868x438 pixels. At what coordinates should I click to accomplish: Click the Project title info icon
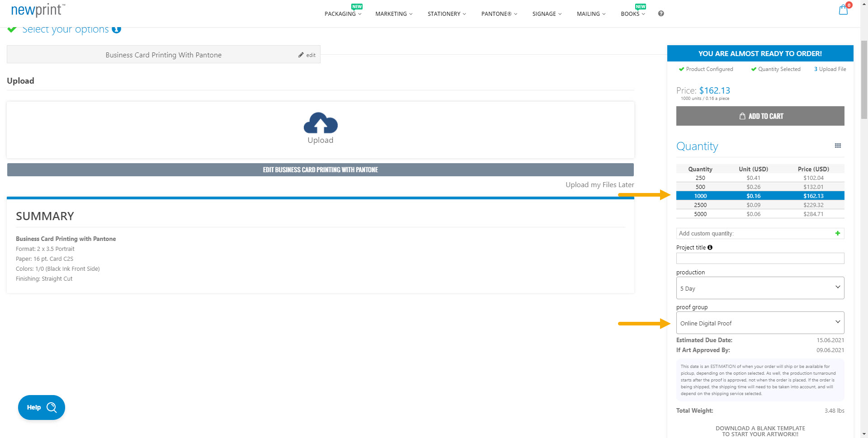710,247
